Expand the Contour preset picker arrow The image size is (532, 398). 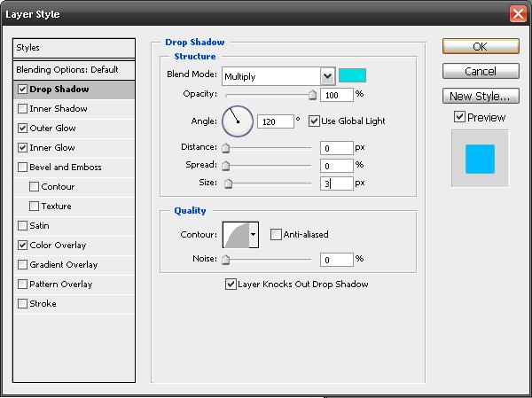coord(254,235)
